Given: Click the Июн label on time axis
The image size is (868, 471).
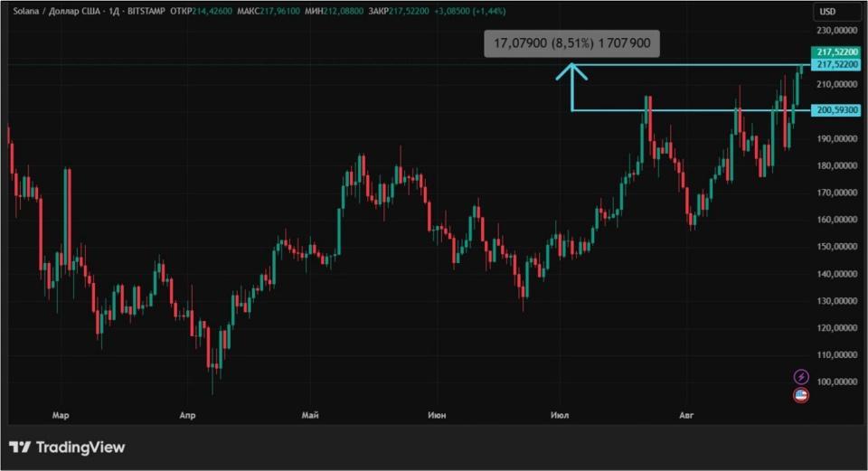Looking at the screenshot, I should [437, 415].
